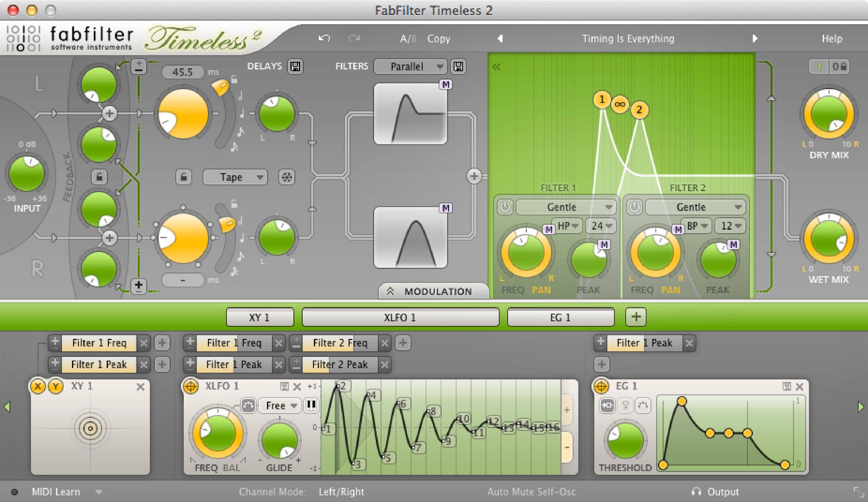Click the headphones Output icon

pyautogui.click(x=696, y=492)
